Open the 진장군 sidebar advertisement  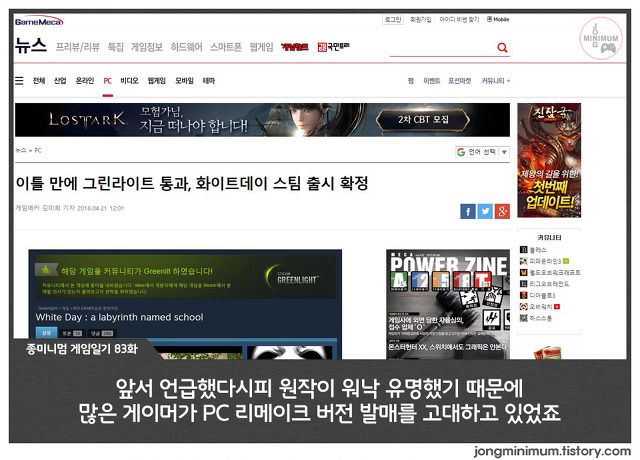click(x=549, y=160)
